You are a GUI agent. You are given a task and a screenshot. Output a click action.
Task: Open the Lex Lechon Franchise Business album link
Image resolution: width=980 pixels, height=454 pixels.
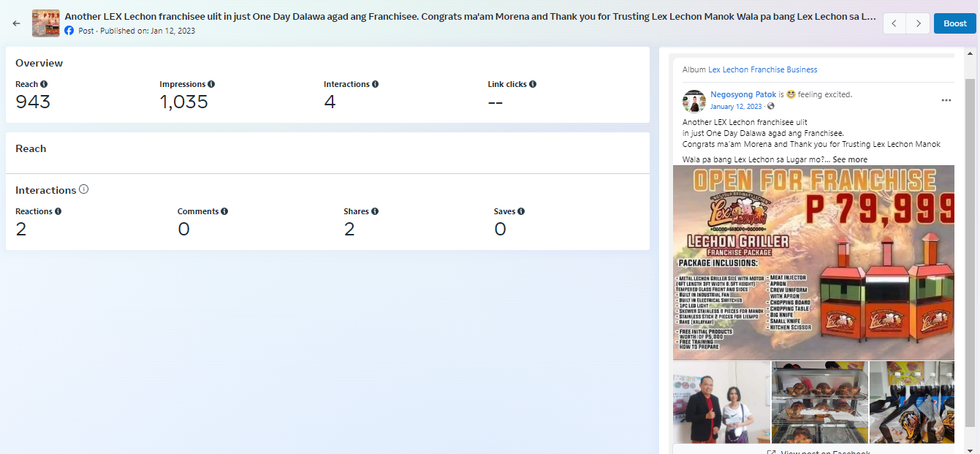point(762,69)
